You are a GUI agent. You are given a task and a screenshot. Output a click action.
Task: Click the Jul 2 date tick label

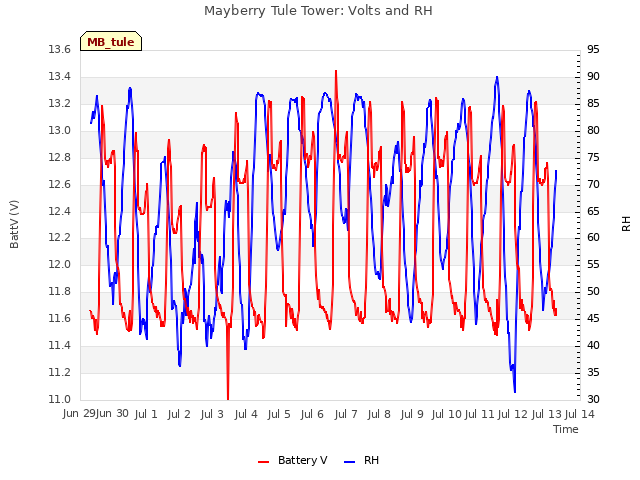click(x=179, y=414)
